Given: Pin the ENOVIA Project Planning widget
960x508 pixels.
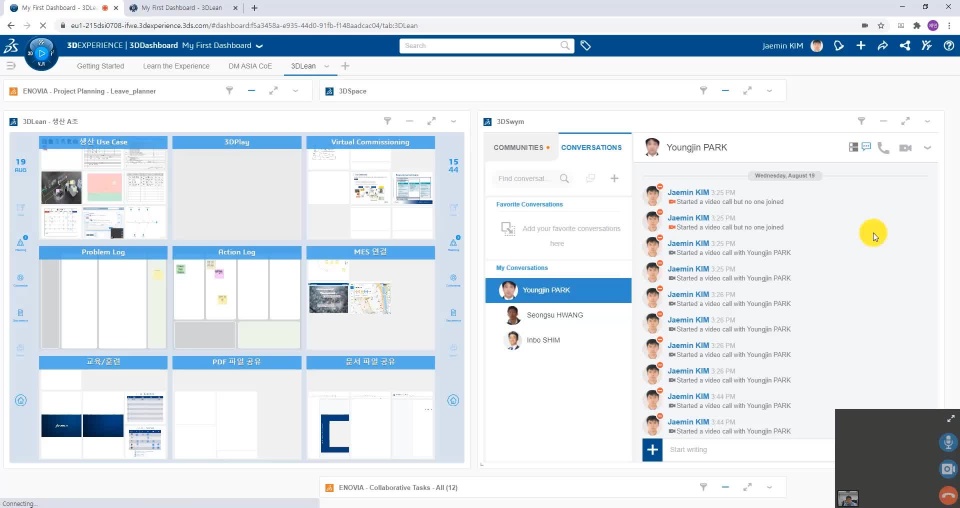Looking at the screenshot, I should click(230, 91).
